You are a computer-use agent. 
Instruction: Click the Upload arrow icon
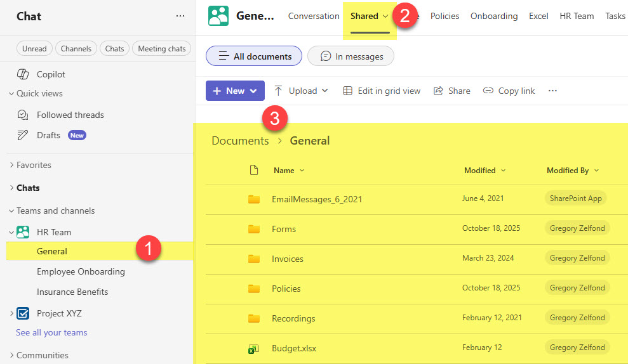[278, 91]
